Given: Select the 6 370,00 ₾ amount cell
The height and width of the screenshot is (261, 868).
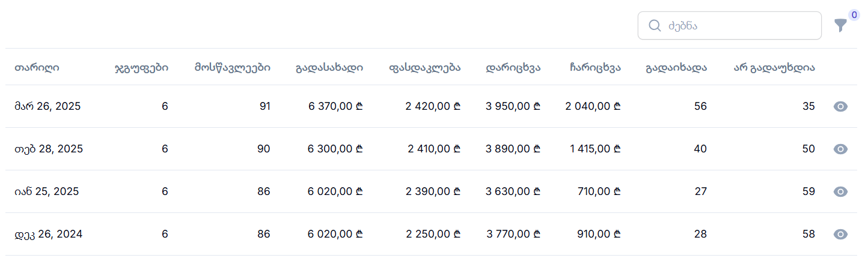Looking at the screenshot, I should (x=335, y=106).
